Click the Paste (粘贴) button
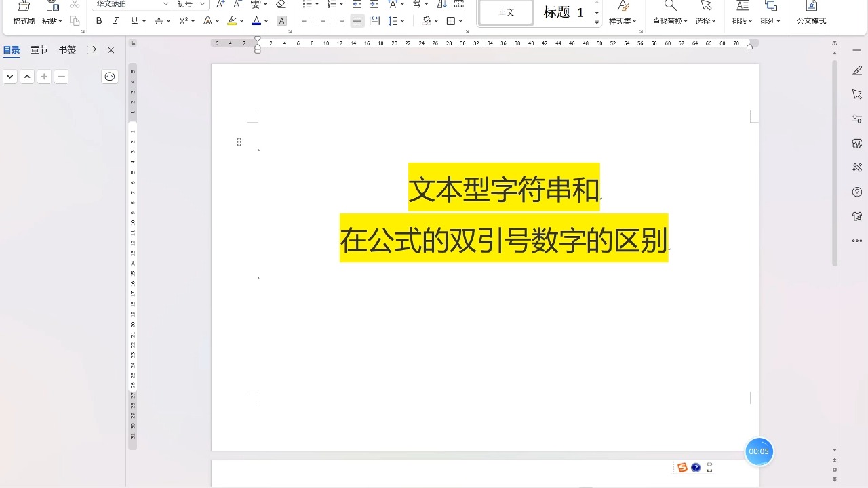This screenshot has height=488, width=868. point(52,13)
